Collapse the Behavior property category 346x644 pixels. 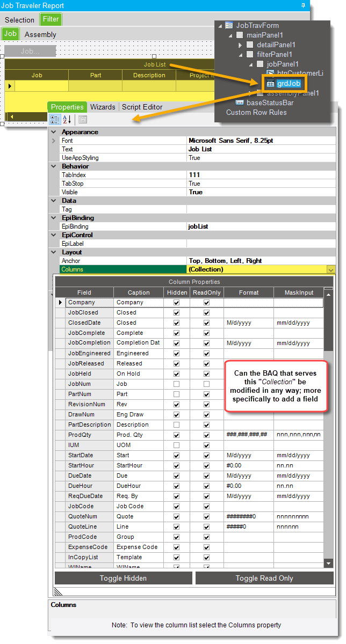point(53,166)
